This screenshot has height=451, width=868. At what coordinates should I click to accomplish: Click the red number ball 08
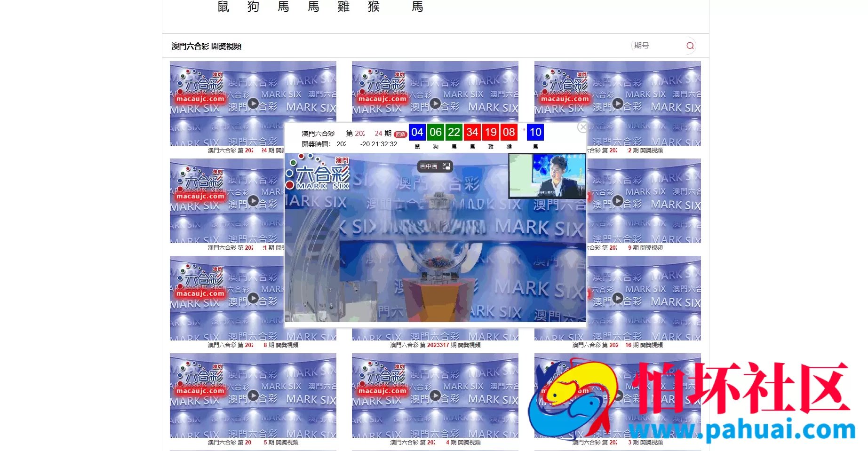(509, 132)
